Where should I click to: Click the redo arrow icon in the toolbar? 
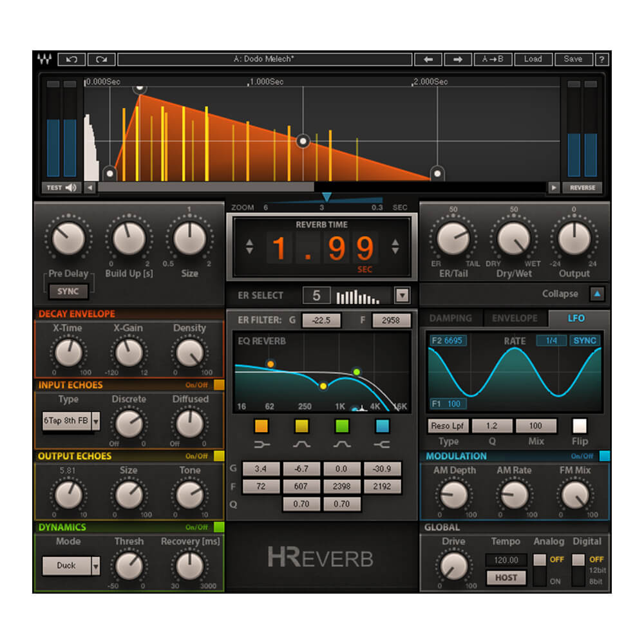tap(100, 59)
